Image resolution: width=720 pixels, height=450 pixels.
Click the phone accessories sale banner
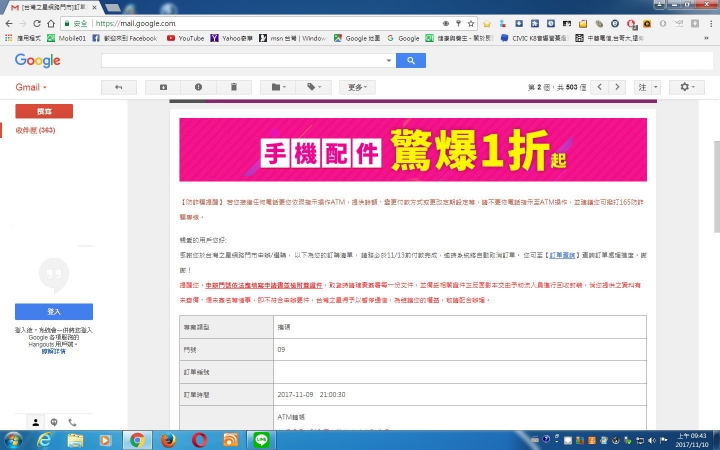pos(413,150)
